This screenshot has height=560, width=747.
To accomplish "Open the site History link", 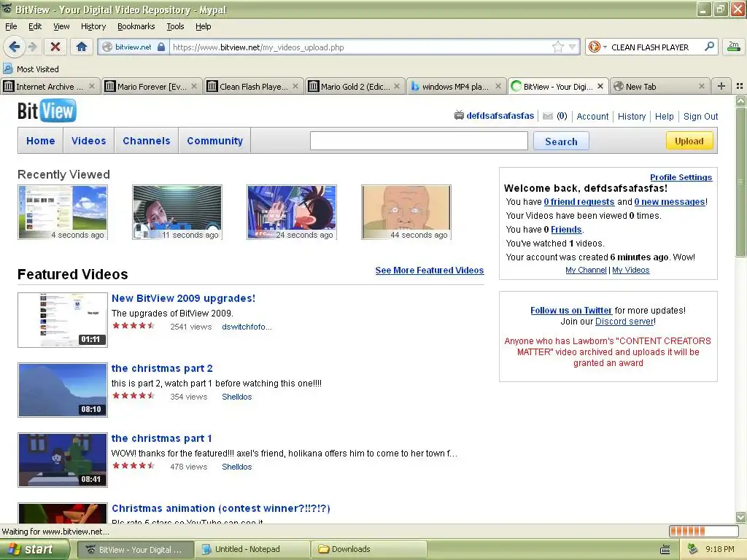I will pos(632,116).
